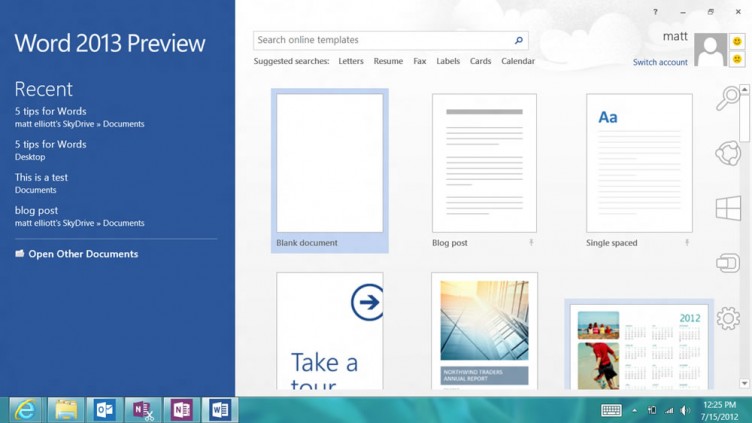Choose the Single spaced template thumbnail
Screen dimensions: 752x423
point(639,163)
